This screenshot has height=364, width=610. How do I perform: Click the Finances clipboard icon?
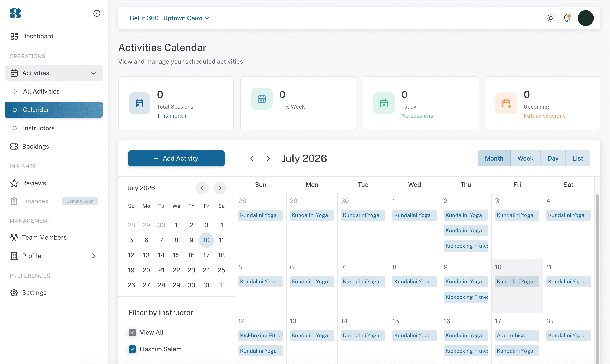pos(14,201)
